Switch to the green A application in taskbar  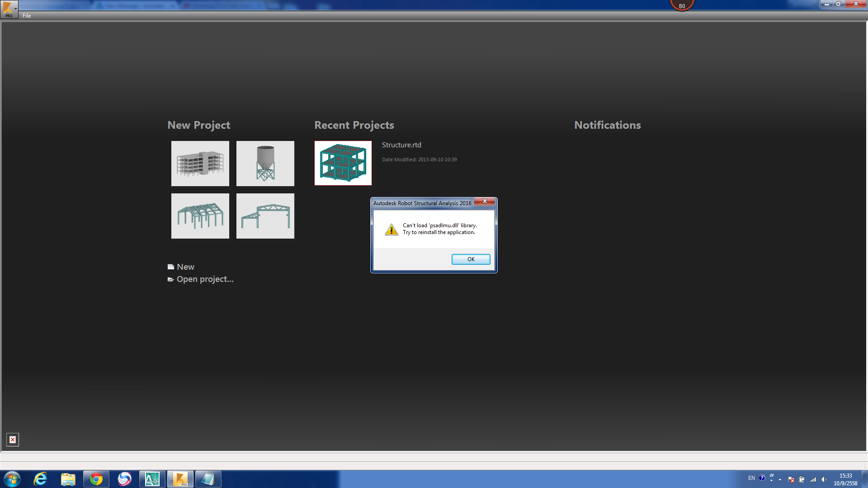(x=152, y=479)
